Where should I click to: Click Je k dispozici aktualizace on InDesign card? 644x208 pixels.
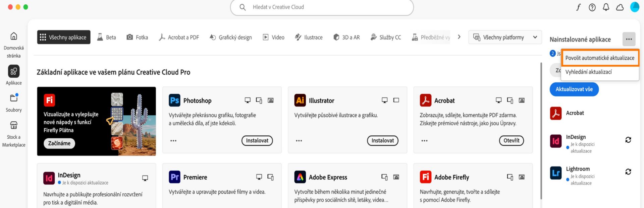tap(85, 183)
